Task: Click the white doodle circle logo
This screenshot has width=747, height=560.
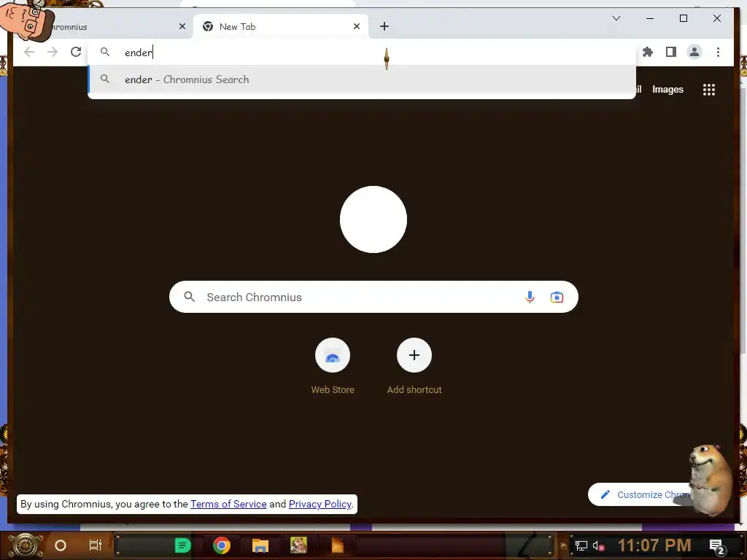Action: (373, 219)
